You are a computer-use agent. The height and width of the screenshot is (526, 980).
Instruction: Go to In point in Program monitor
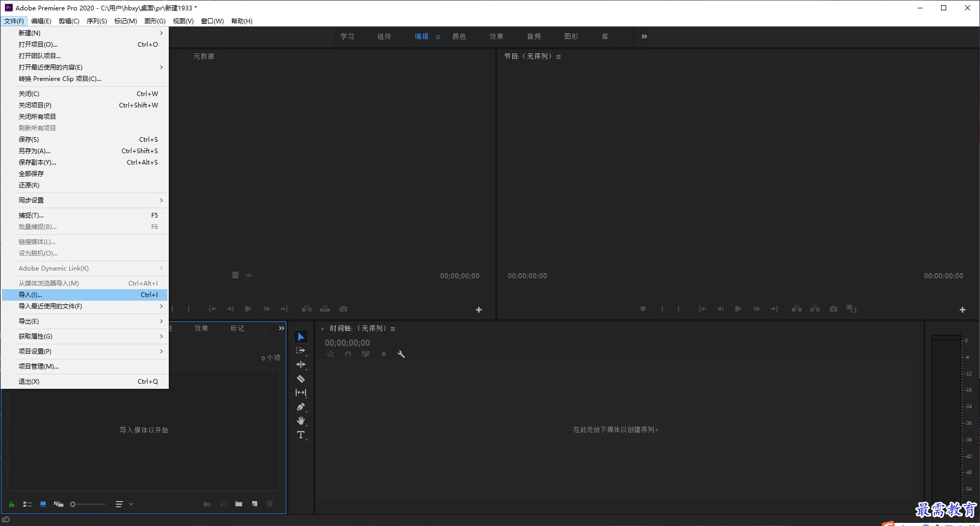703,309
